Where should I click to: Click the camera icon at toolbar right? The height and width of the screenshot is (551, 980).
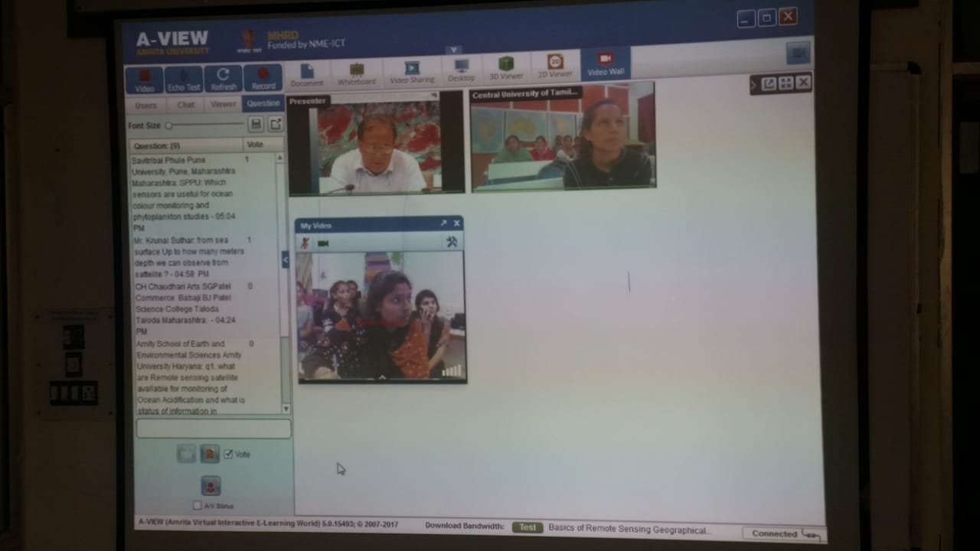[799, 53]
